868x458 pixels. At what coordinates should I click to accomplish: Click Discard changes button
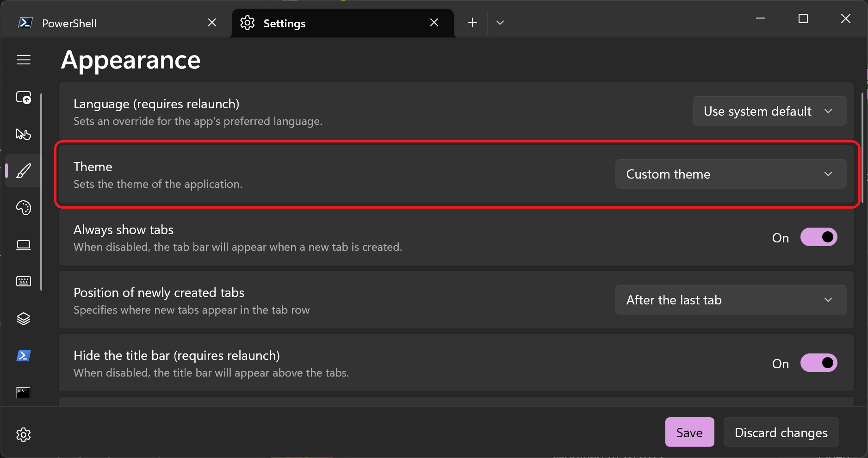point(781,432)
